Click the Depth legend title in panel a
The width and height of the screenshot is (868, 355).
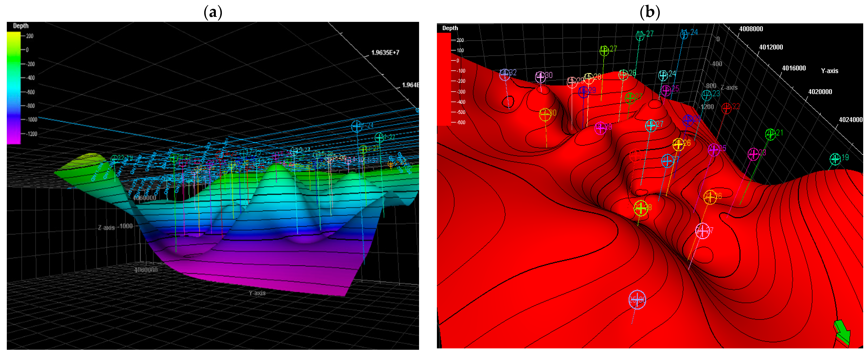point(21,26)
